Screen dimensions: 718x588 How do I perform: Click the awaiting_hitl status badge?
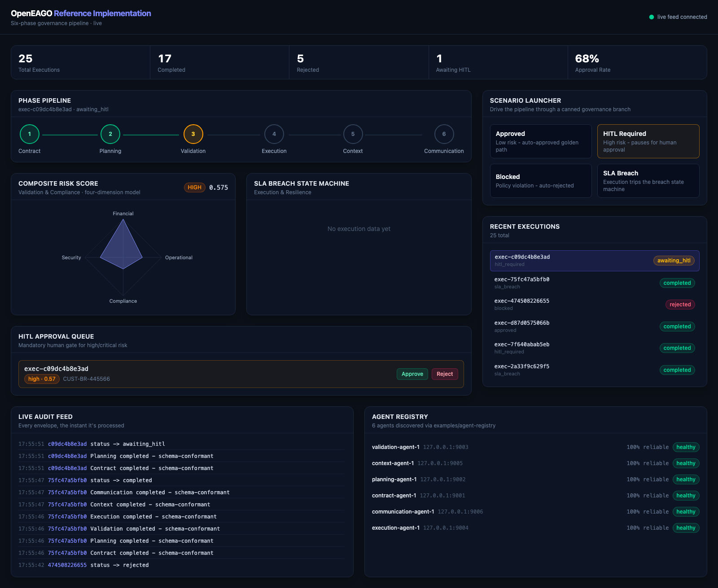pos(674,261)
